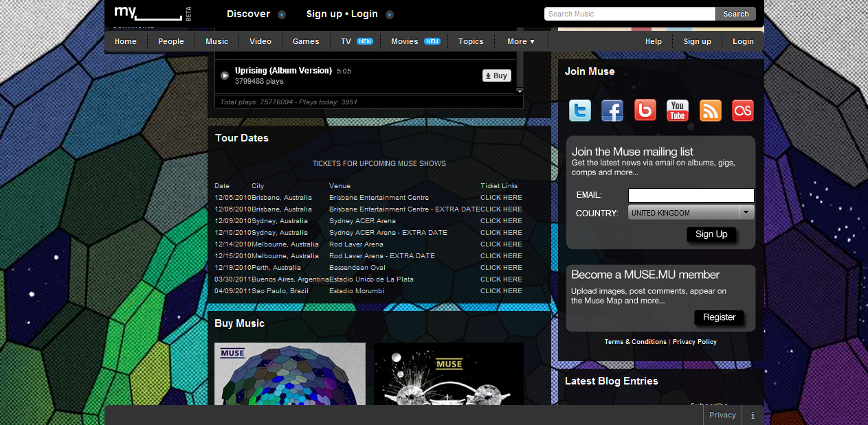
Task: Click Help in the navigation bar
Action: [654, 41]
